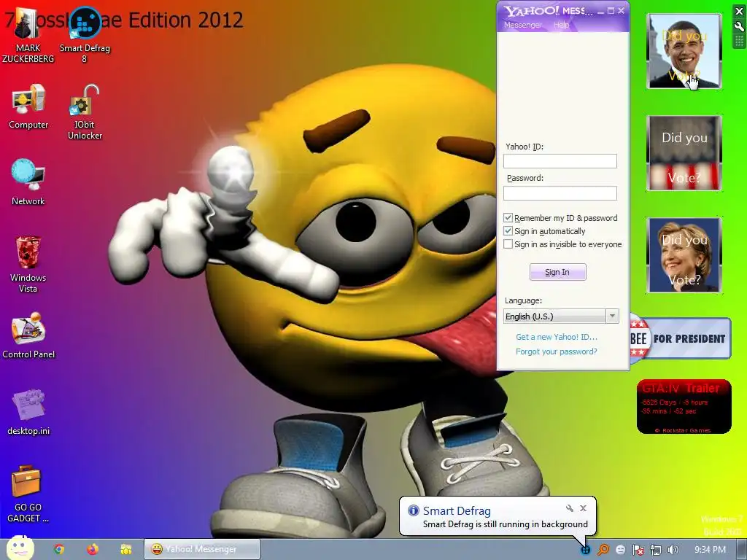
Task: Expand the Language dropdown
Action: point(613,316)
